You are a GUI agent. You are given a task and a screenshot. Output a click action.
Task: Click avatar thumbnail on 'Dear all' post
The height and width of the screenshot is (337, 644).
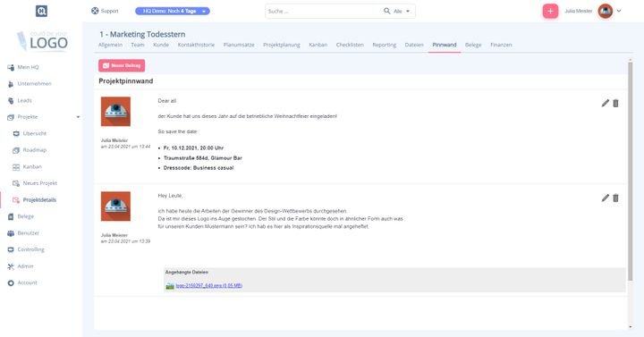[x=115, y=112]
